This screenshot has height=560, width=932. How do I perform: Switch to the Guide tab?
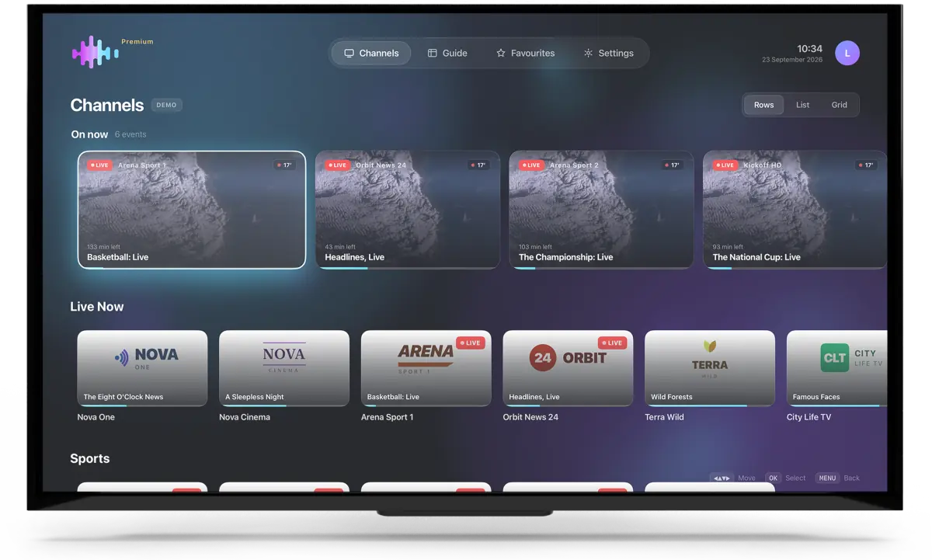click(447, 53)
